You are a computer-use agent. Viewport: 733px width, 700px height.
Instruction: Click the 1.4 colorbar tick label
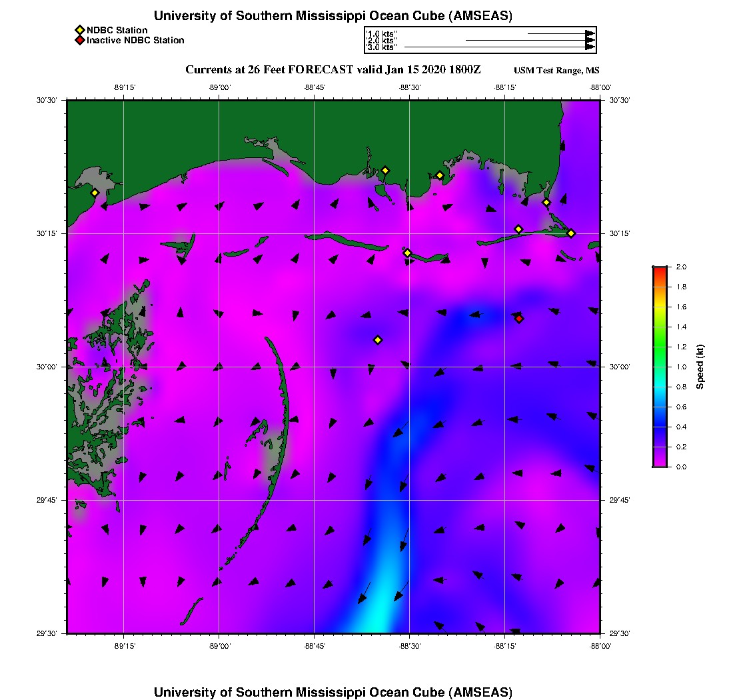tap(681, 327)
